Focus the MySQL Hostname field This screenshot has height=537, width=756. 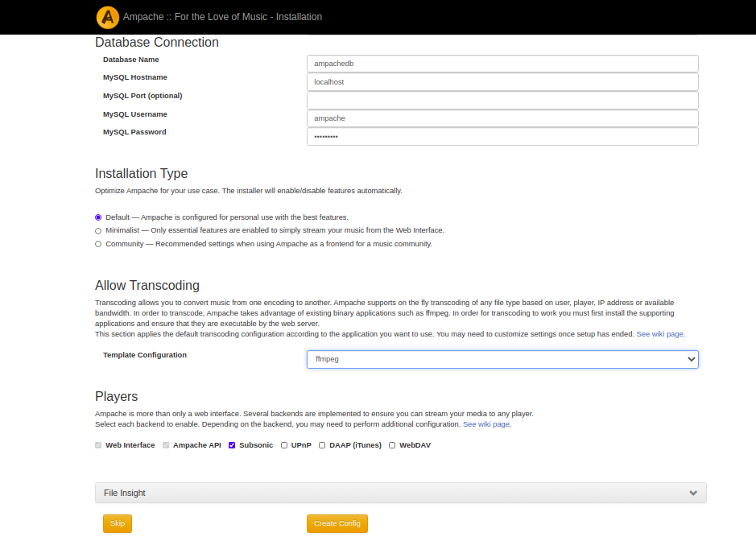(x=502, y=82)
